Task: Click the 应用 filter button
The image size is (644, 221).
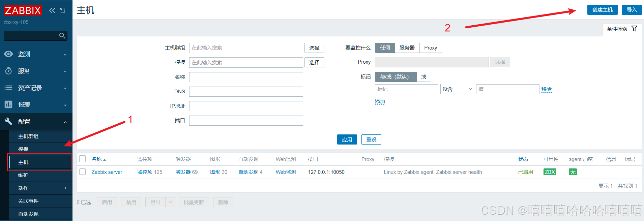Action: (x=347, y=139)
